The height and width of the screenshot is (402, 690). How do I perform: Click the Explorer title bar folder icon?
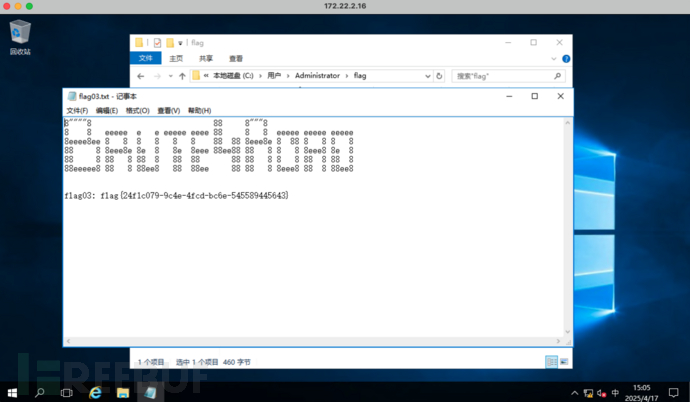(x=139, y=43)
